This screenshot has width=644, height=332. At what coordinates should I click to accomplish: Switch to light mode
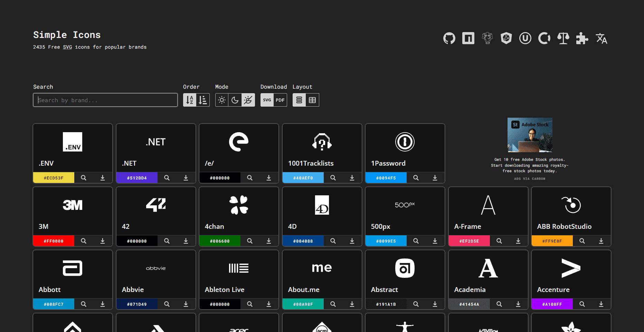(222, 100)
